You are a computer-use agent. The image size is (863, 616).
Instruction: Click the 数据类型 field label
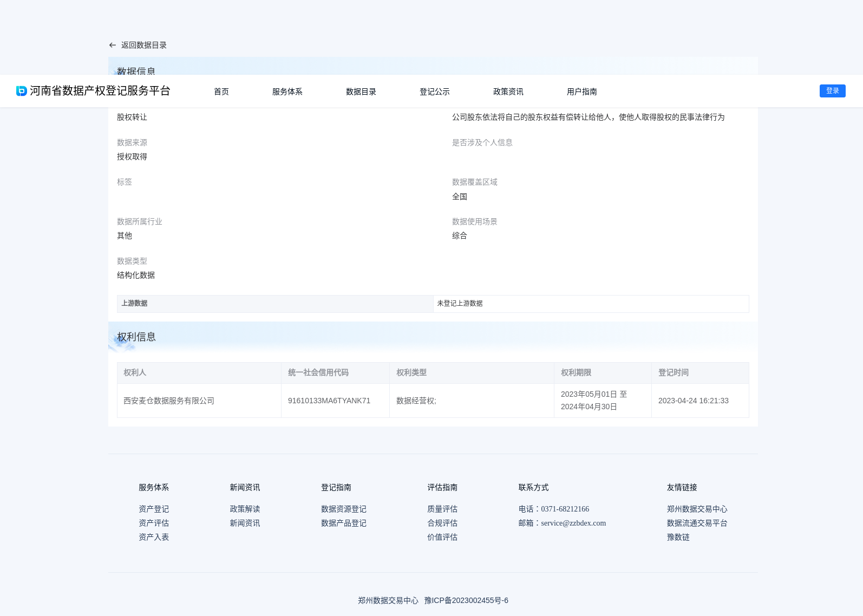132,261
